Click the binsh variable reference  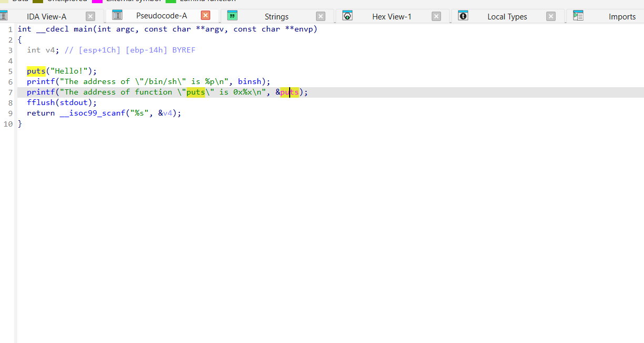click(252, 81)
